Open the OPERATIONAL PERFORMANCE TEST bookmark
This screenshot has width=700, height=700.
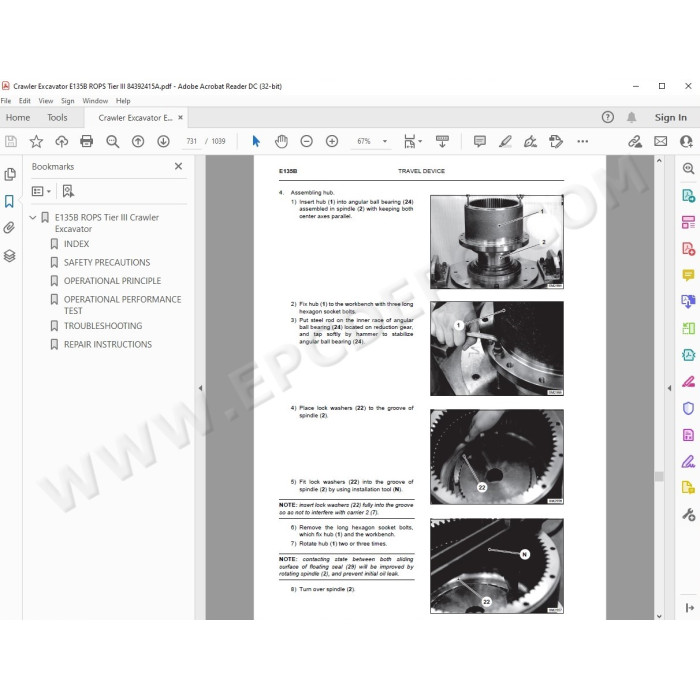tap(122, 305)
